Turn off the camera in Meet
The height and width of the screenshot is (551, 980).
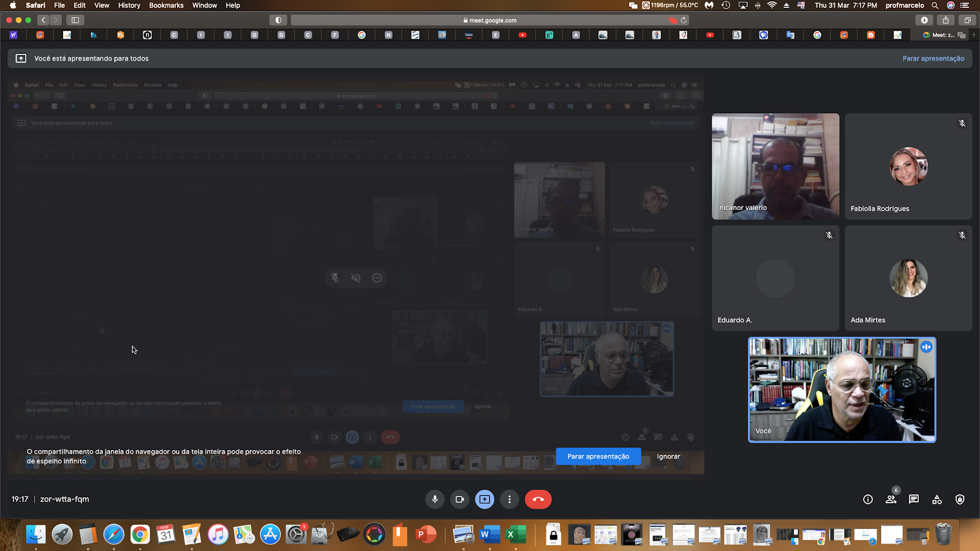click(x=459, y=500)
